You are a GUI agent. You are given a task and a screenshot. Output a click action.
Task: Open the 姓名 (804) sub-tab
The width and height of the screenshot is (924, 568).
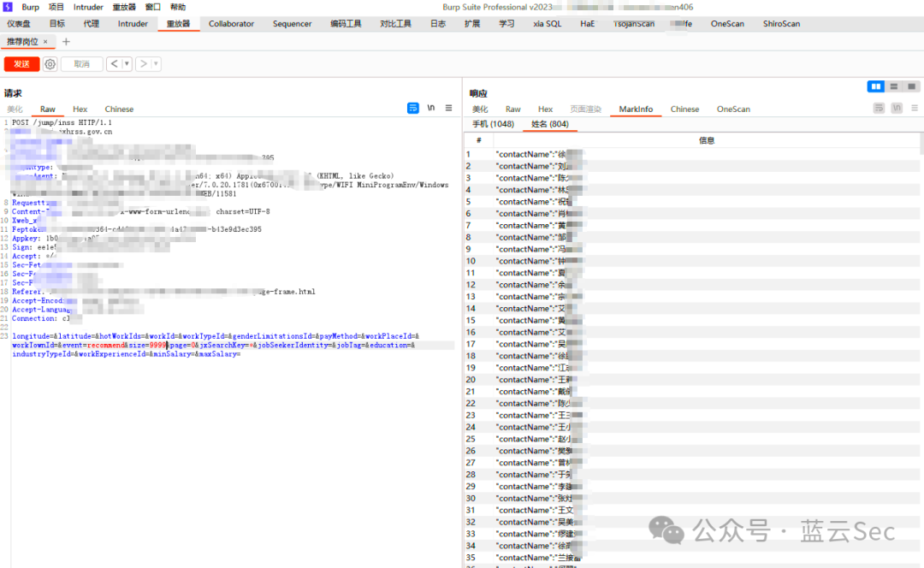tap(550, 124)
